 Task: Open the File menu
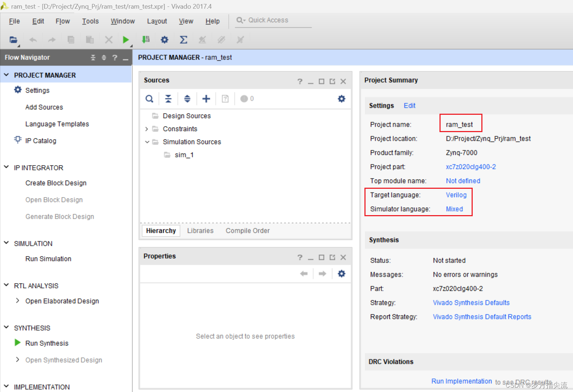[14, 21]
